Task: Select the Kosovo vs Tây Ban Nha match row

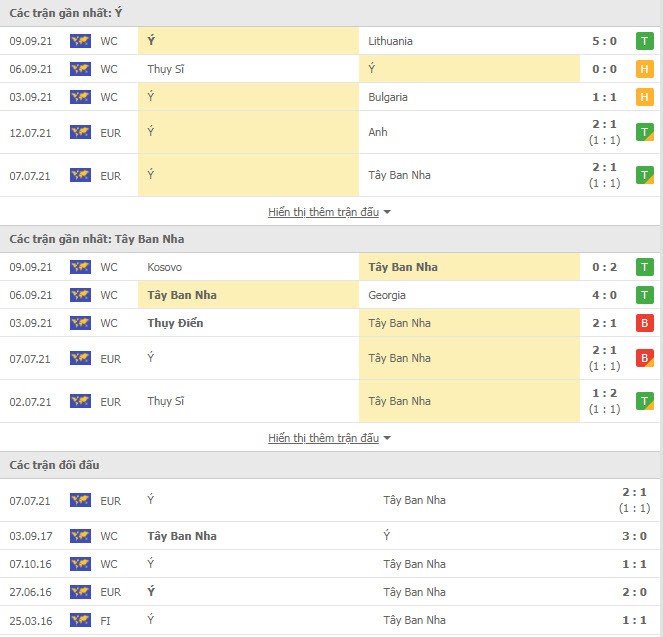Action: 331,267
